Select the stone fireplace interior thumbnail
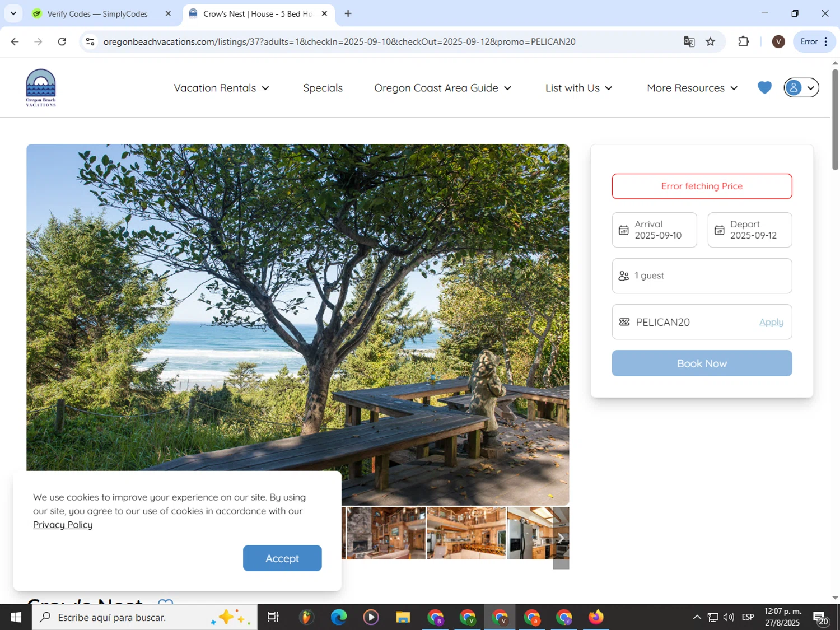 386,533
